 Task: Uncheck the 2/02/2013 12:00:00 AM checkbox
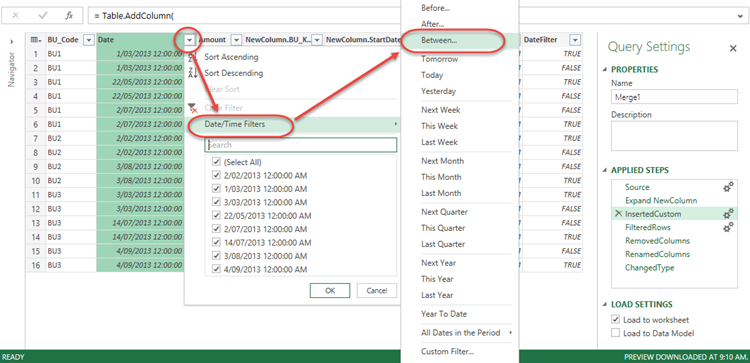215,176
